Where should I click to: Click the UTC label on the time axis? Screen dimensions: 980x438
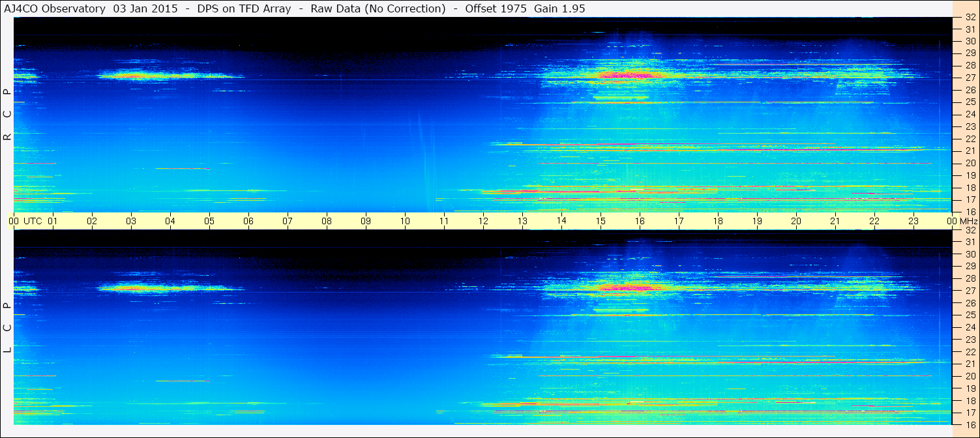pos(33,221)
